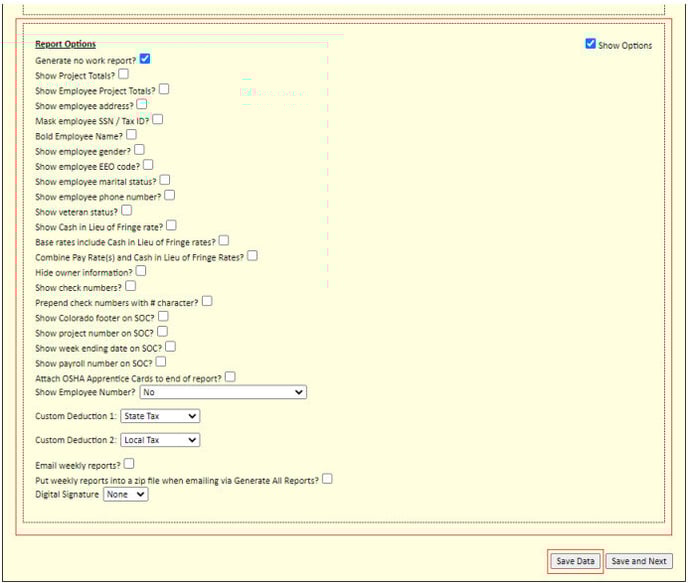Enable Show Project Totals checkbox

click(x=124, y=74)
